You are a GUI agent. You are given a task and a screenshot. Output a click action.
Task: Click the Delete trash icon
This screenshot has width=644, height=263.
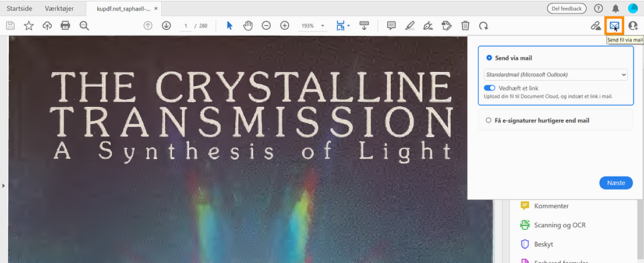[465, 26]
